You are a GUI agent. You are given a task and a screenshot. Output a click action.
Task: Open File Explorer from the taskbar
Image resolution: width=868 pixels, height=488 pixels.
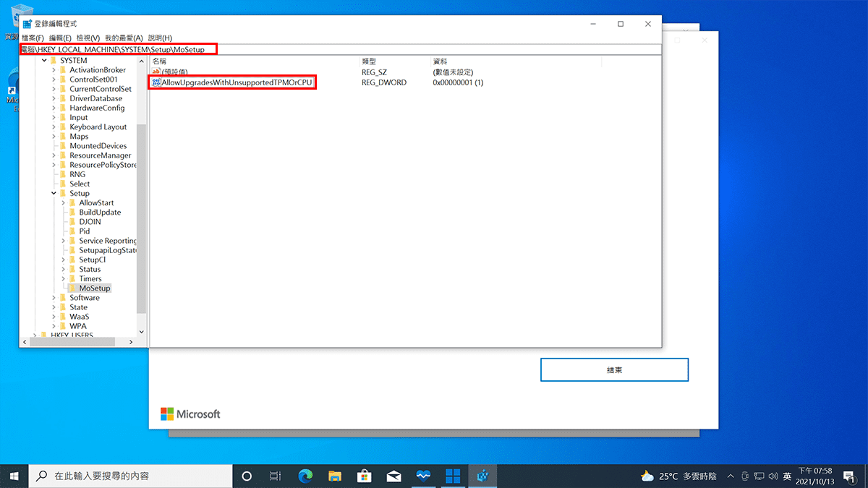[x=335, y=476]
